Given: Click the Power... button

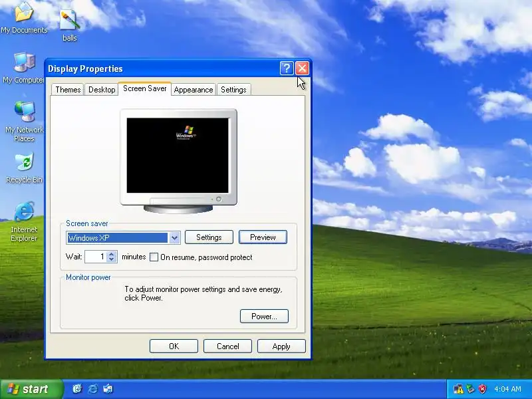Looking at the screenshot, I should click(264, 317).
